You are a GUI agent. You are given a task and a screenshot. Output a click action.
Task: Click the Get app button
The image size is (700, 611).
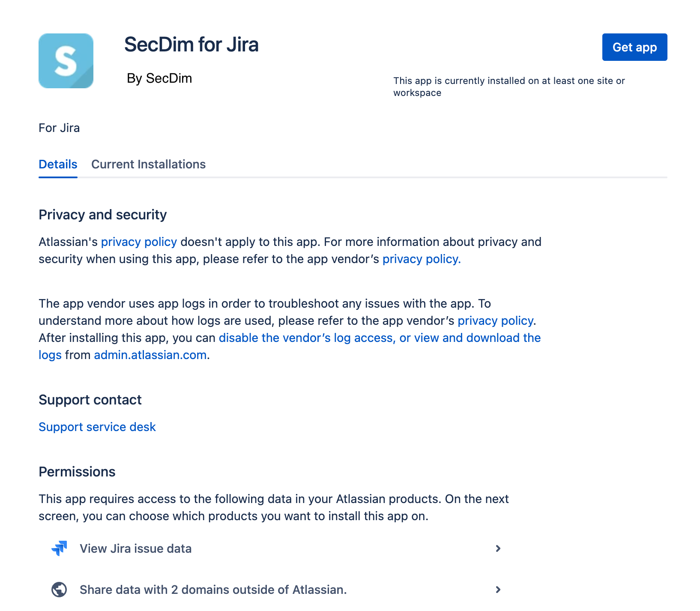pos(634,47)
